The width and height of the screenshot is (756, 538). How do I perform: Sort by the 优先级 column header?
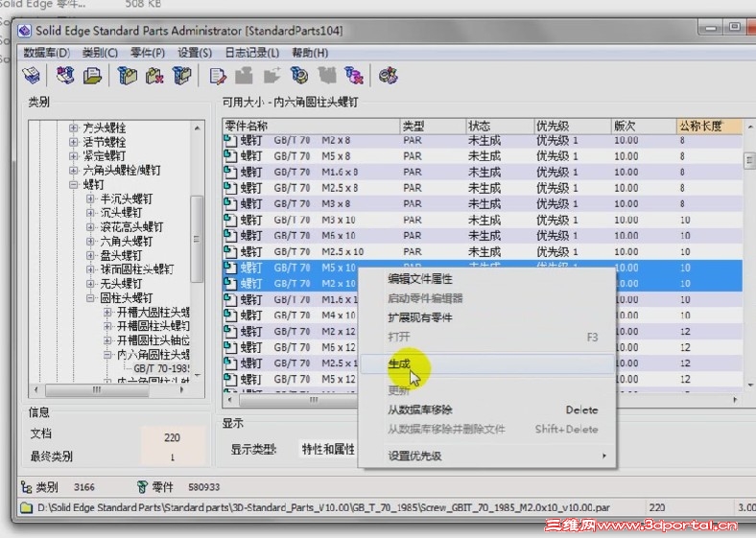tap(573, 127)
